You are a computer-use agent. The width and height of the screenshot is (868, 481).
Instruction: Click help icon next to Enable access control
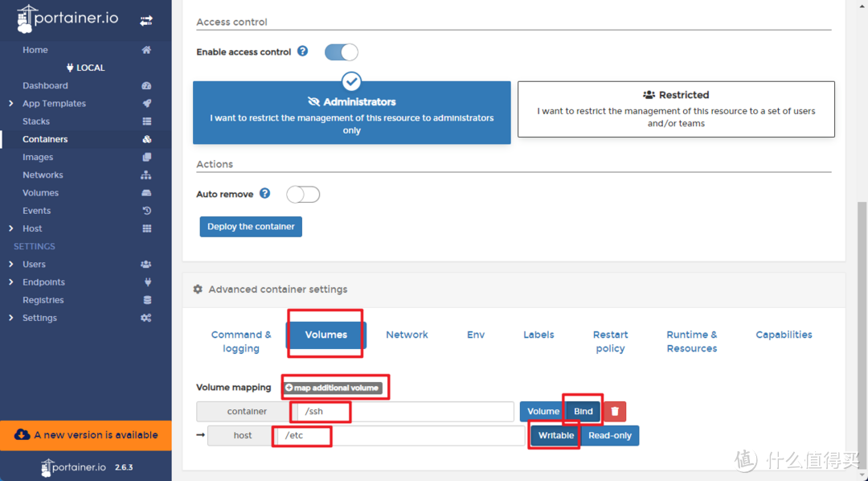(302, 51)
